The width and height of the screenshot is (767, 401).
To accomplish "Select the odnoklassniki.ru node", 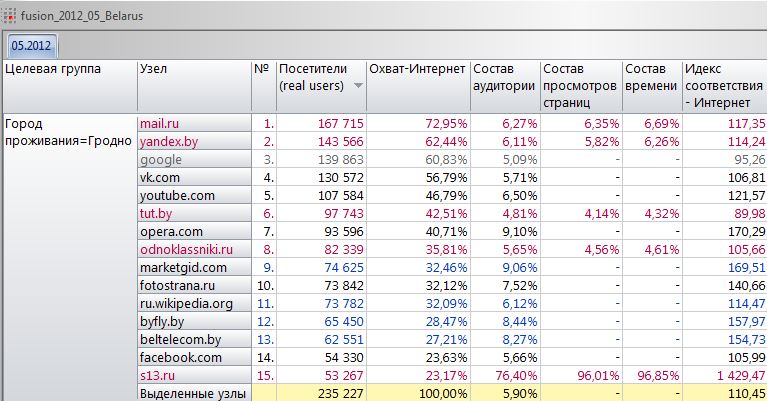I will [186, 250].
